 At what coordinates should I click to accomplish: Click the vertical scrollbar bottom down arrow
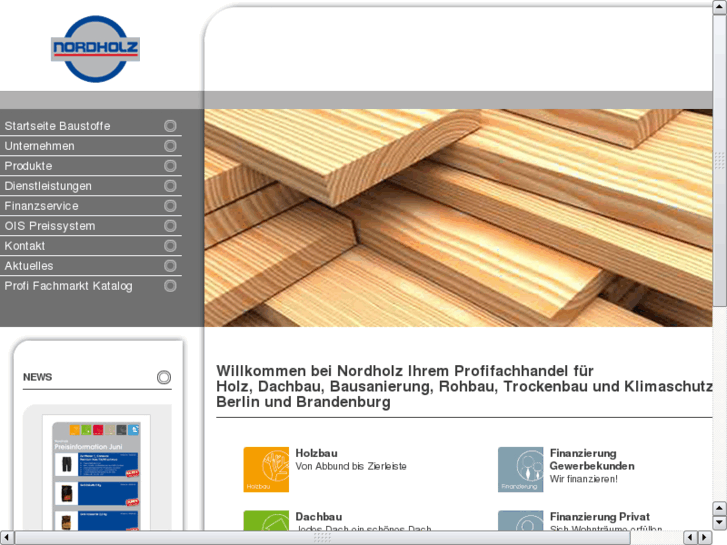(720, 522)
